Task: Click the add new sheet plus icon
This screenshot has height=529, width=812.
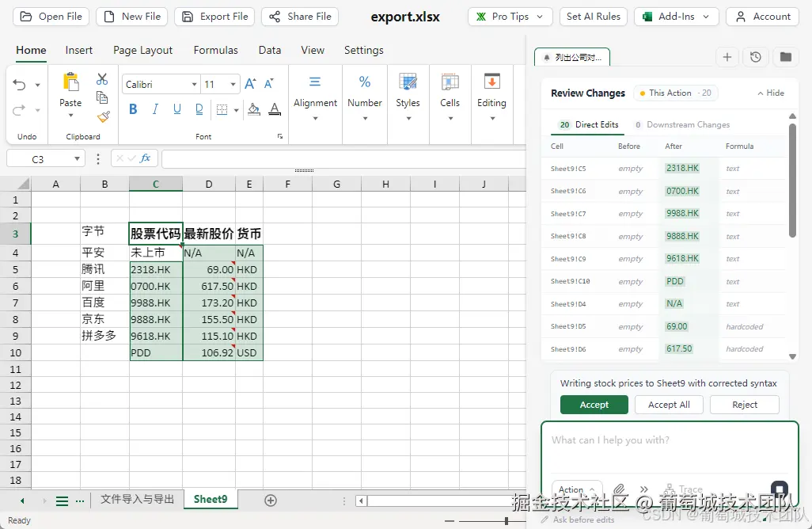Action: pos(271,500)
